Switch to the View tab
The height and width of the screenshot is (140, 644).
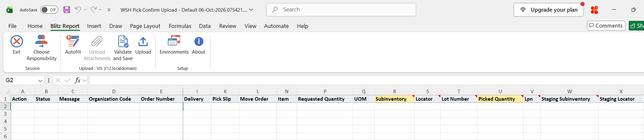250,26
